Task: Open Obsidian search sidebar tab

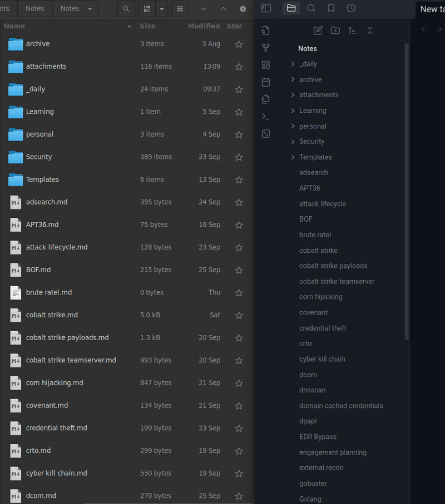Action: tap(311, 8)
